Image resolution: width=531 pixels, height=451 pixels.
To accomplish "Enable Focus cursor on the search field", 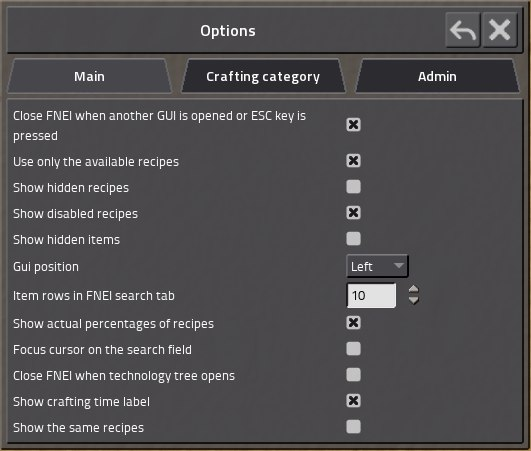I will coord(353,349).
